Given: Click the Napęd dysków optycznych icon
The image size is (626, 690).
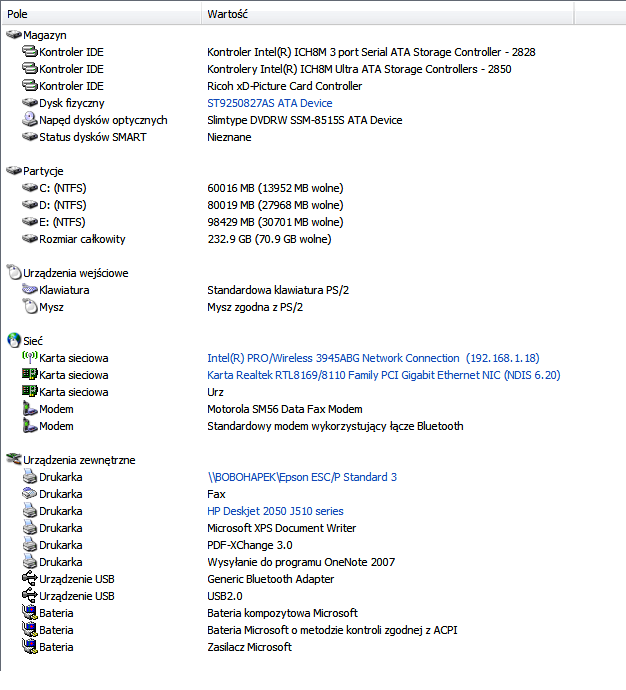Looking at the screenshot, I should (30, 119).
